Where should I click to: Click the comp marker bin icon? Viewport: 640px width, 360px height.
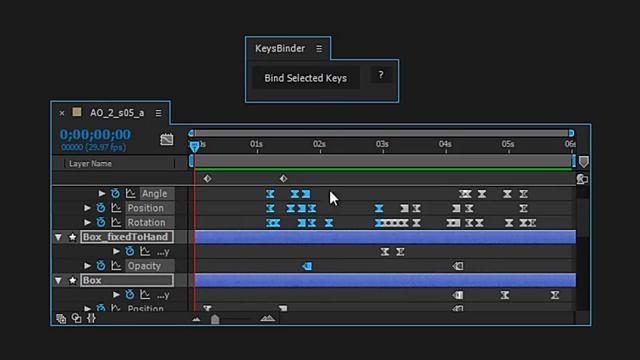pos(584,162)
